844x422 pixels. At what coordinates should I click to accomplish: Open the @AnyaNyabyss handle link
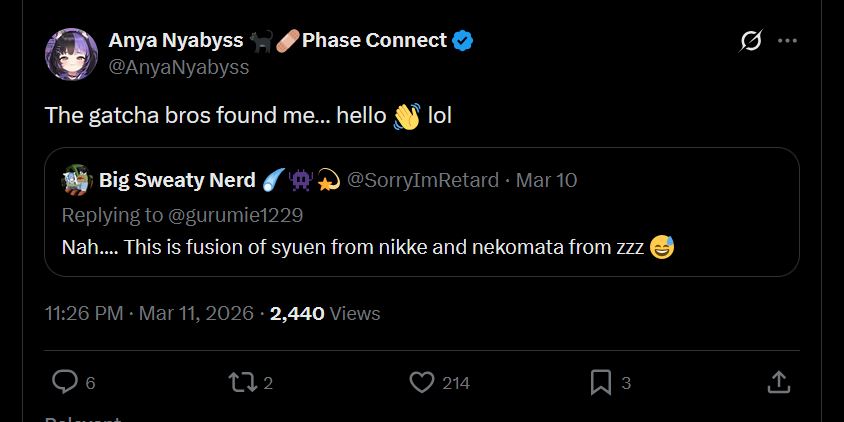coord(178,68)
